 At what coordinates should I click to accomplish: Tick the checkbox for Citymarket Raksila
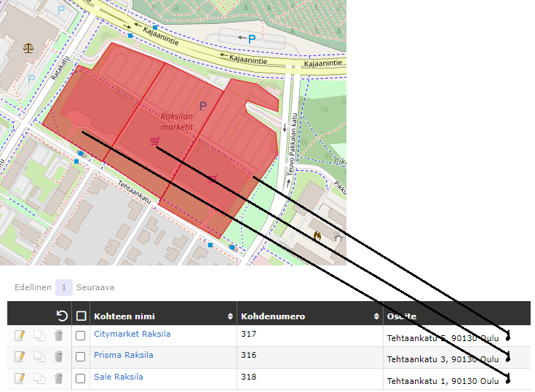pyautogui.click(x=81, y=335)
